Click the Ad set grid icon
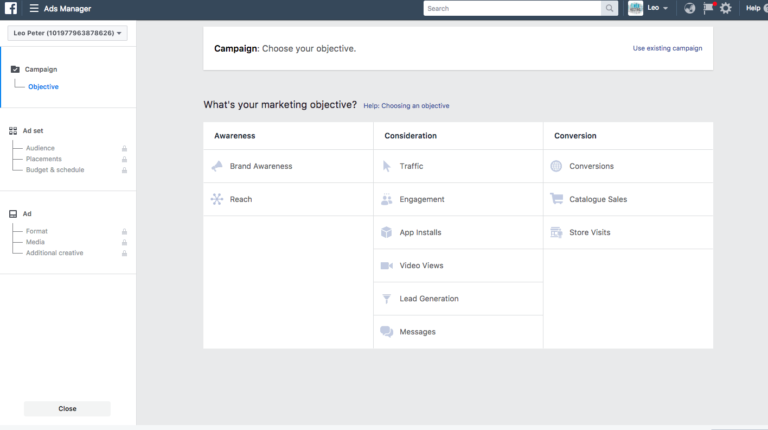 click(13, 131)
